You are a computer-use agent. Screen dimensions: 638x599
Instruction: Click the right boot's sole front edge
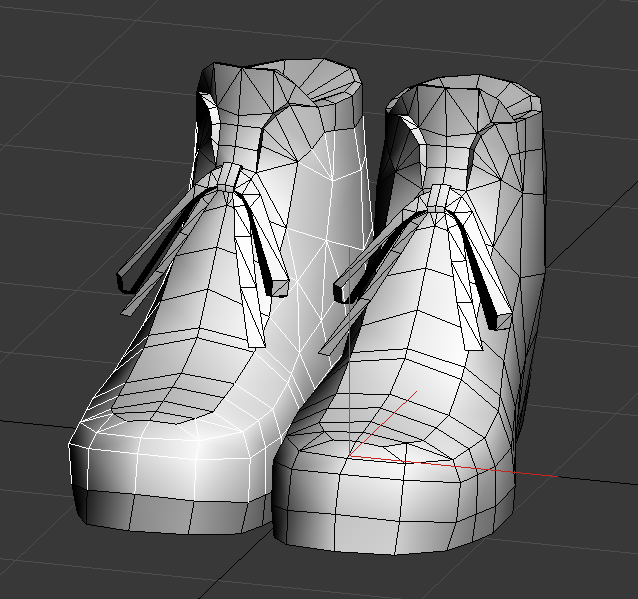pyautogui.click(x=400, y=538)
